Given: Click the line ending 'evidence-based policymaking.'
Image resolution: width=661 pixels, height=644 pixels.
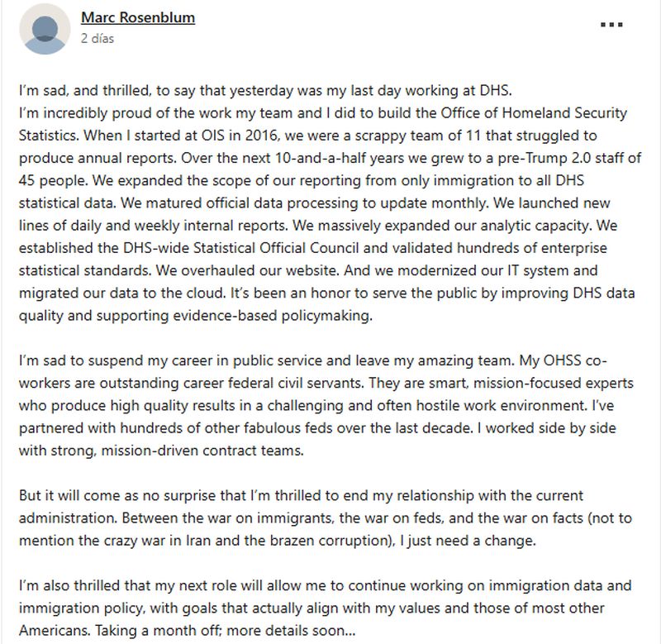Looking at the screenshot, I should (196, 316).
